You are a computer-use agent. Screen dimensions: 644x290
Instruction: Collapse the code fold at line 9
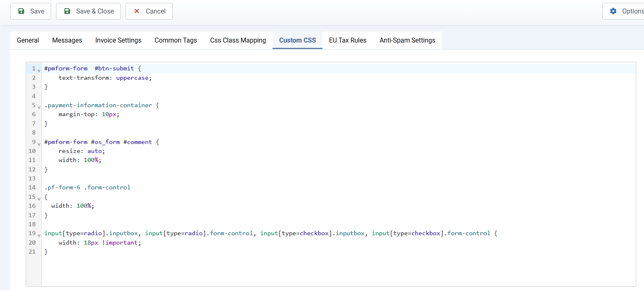coord(39,144)
